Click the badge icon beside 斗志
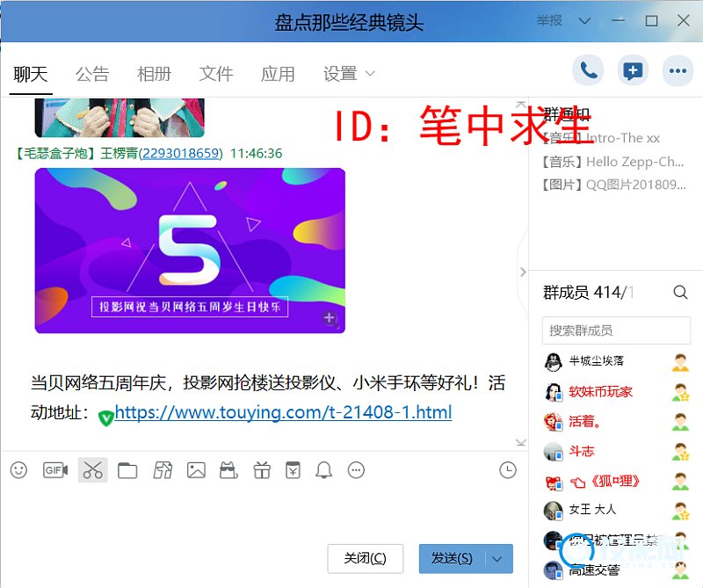The image size is (703, 588). point(680,451)
